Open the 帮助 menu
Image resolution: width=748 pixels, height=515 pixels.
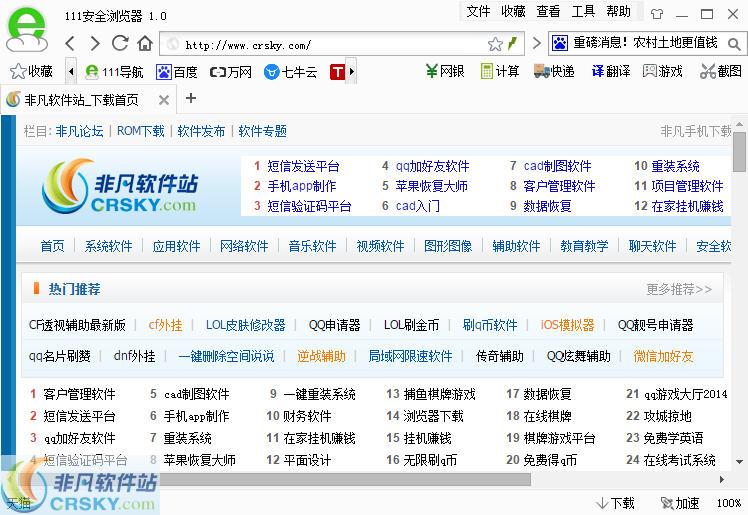pyautogui.click(x=619, y=11)
